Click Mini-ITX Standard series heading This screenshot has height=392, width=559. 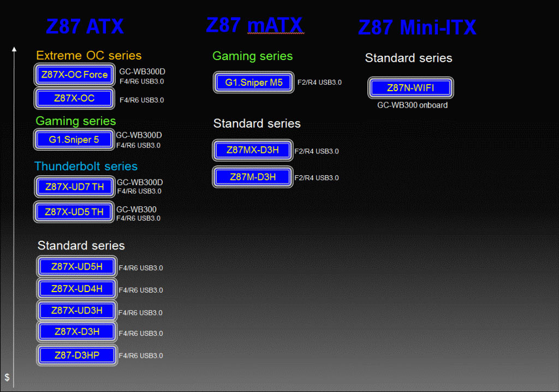(x=408, y=58)
